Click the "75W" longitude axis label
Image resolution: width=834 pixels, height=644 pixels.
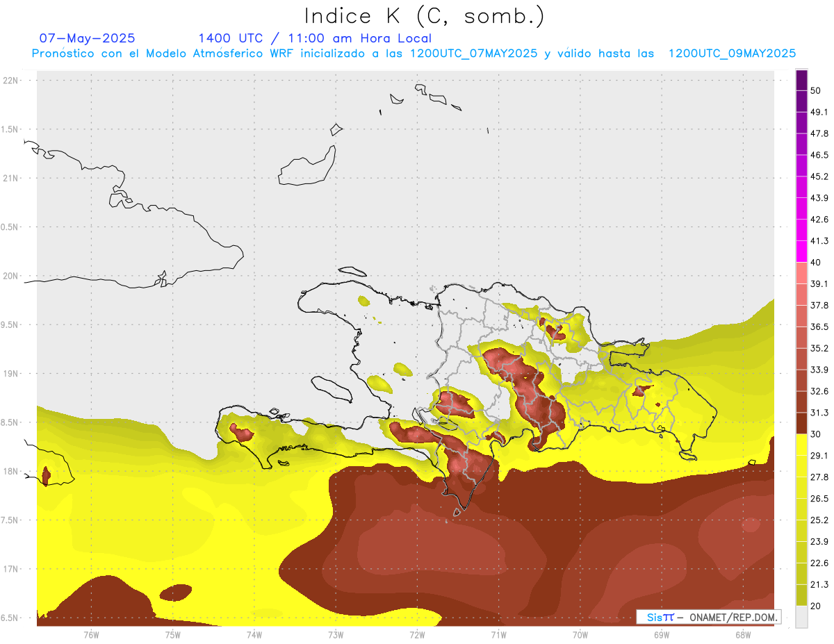(x=173, y=635)
